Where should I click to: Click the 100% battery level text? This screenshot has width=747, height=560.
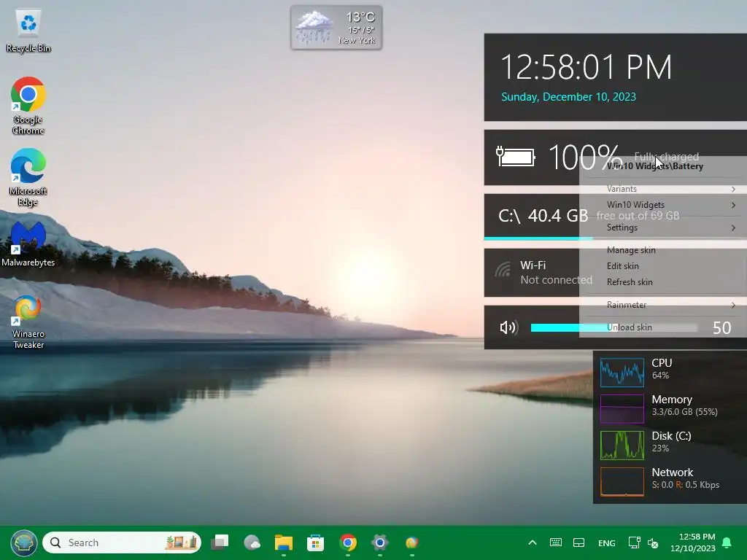[x=586, y=157]
